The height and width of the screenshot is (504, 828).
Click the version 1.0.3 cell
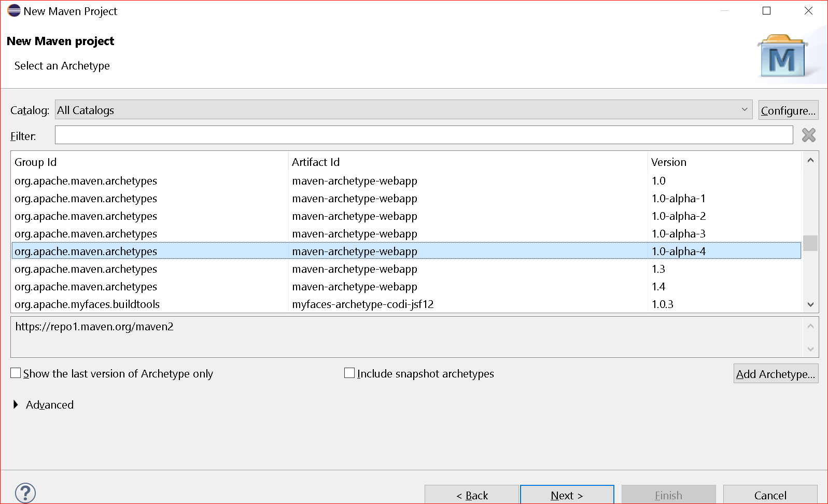pyautogui.click(x=662, y=304)
